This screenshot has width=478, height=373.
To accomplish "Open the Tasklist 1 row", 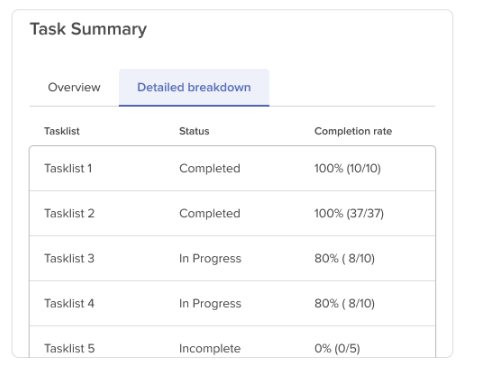I will click(232, 168).
